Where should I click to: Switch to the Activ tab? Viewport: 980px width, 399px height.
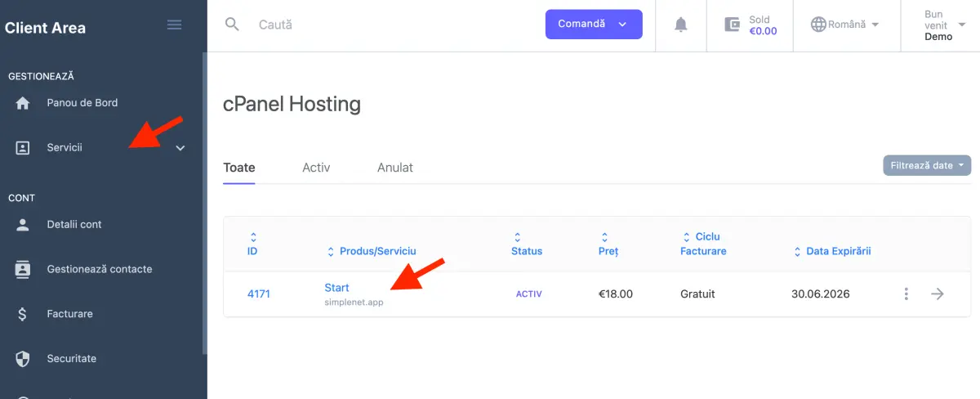click(316, 168)
